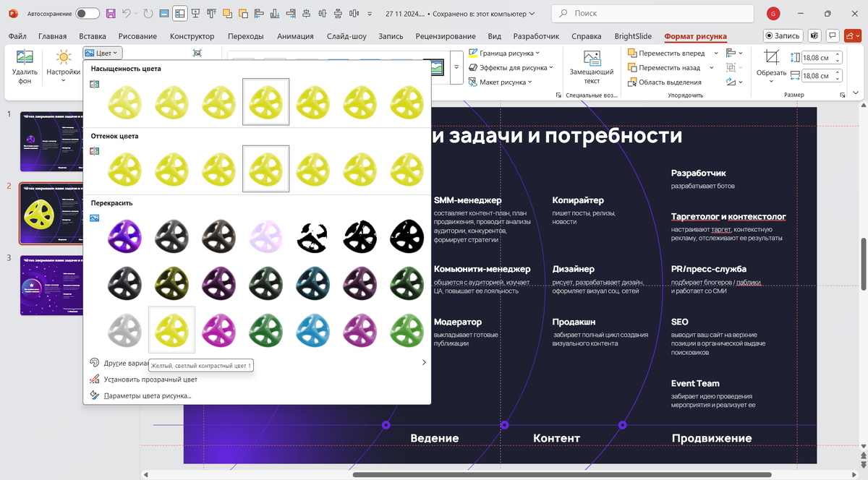Switch to the Главная (Home) tab
Image resolution: width=868 pixels, height=480 pixels.
52,36
